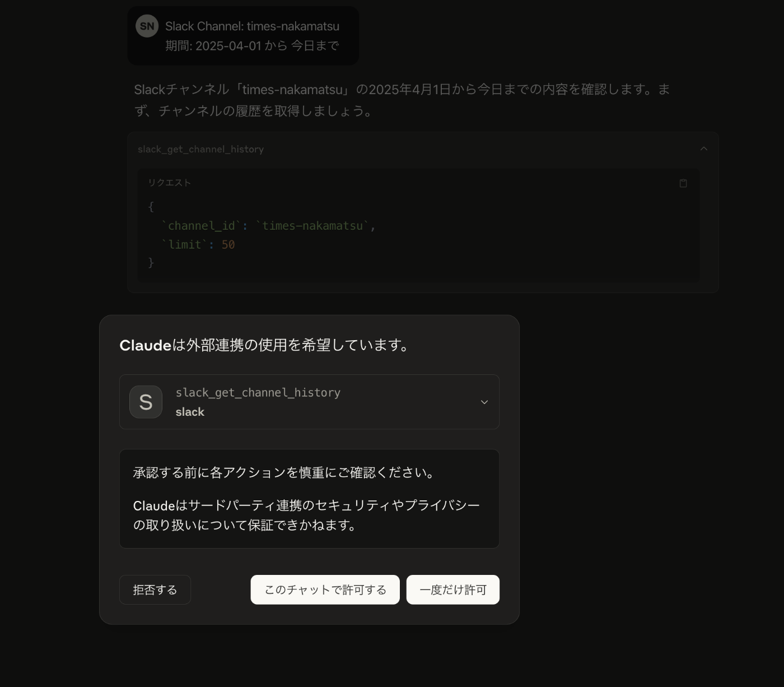The width and height of the screenshot is (784, 687).
Task: Click the slack_get_channel_history title in tool block
Action: pyautogui.click(x=200, y=149)
